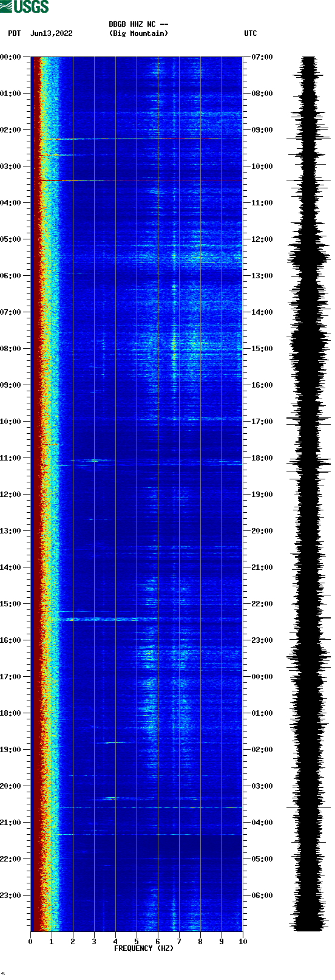This screenshot has height=980, width=335.
Task: Click the '0' frequency axis tick label
Action: pos(30,942)
